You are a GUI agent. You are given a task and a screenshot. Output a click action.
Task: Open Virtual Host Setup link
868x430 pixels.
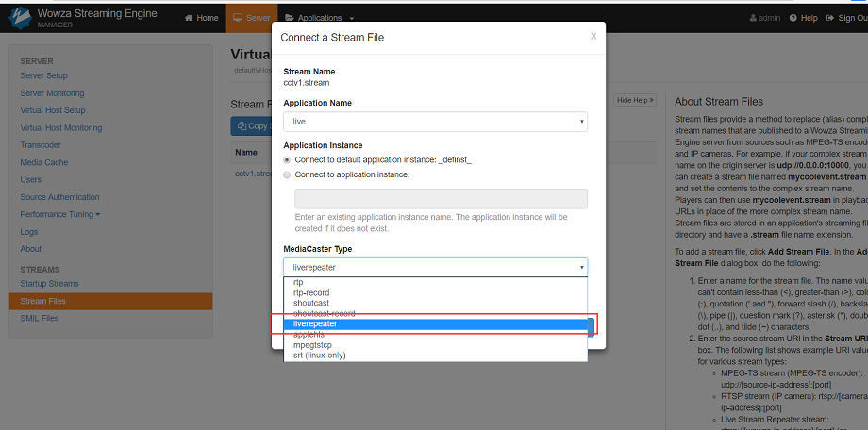(53, 110)
